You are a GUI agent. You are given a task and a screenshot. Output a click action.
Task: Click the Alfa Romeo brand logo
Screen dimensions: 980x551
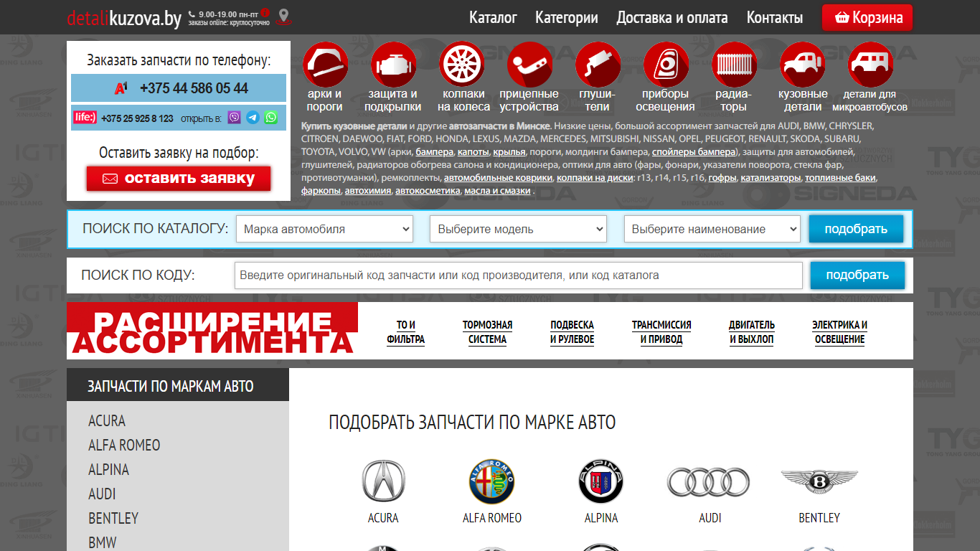pyautogui.click(x=492, y=481)
